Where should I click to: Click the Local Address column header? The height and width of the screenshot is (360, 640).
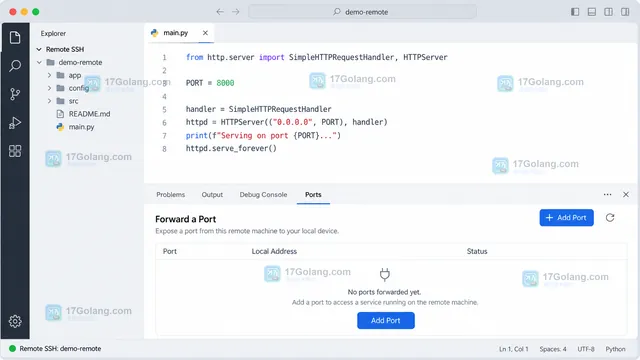274,251
